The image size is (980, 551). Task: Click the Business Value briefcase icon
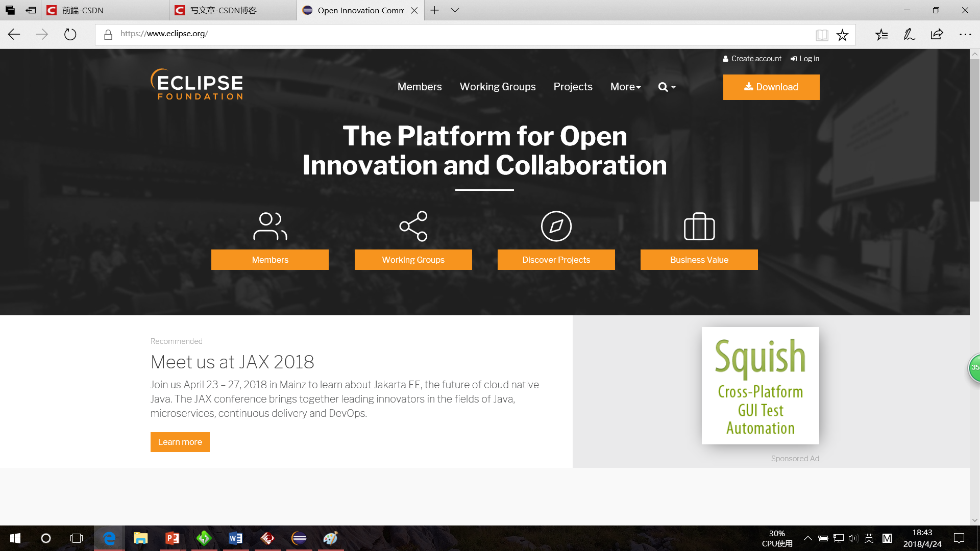pos(699,226)
